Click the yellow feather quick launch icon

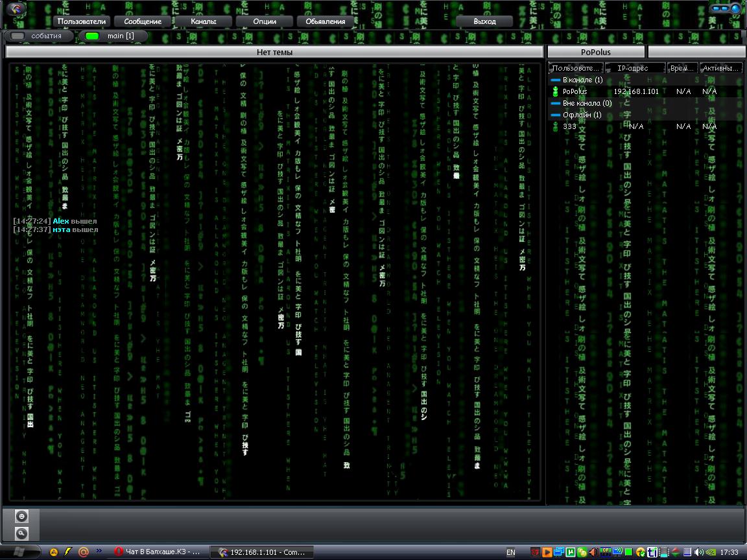[68, 552]
